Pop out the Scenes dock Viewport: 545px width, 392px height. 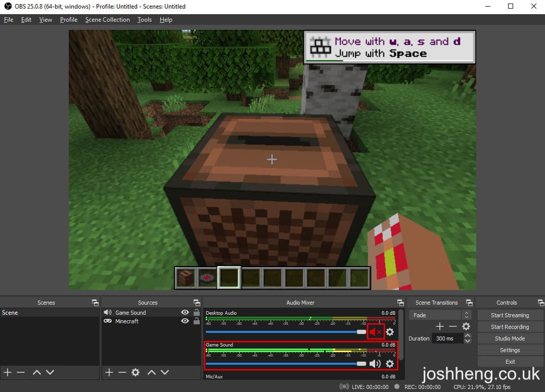click(95, 303)
